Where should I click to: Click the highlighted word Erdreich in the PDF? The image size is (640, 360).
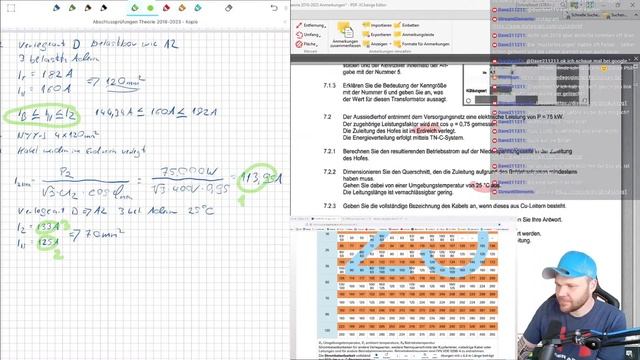point(427,131)
